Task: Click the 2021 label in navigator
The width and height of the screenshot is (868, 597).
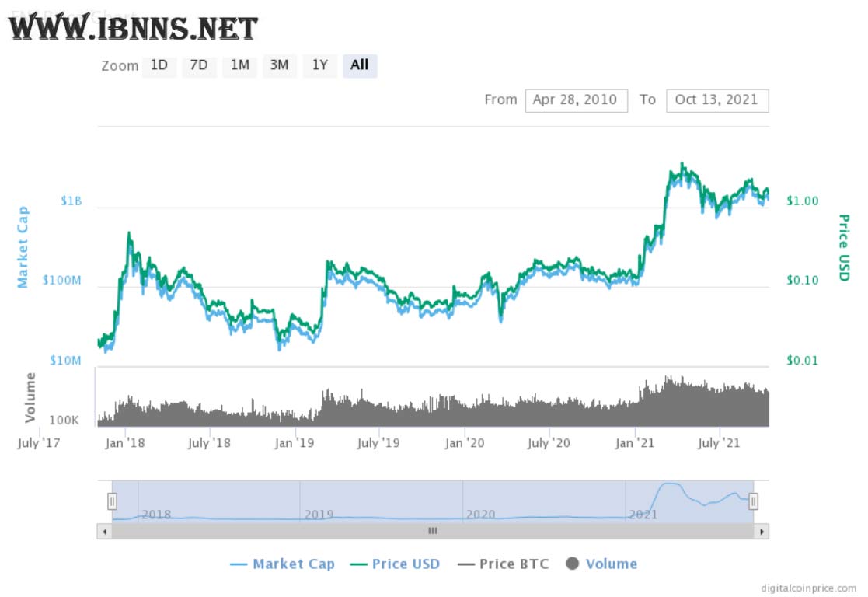Action: 643,515
